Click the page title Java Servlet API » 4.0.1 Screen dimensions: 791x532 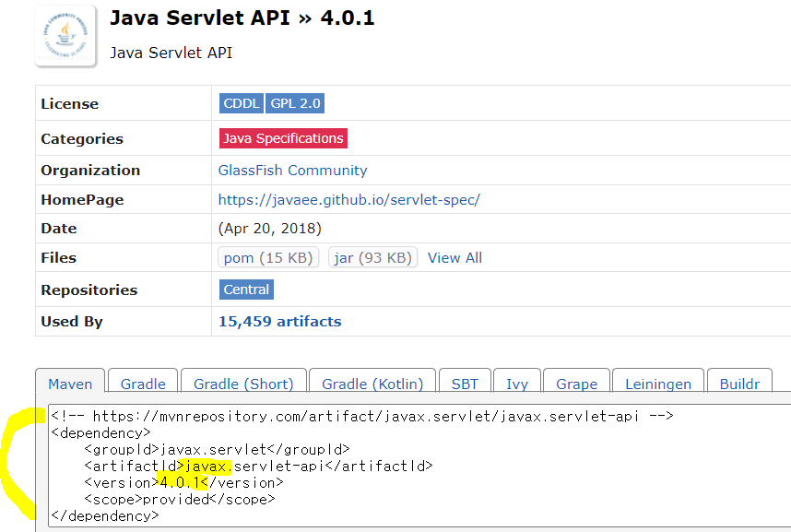click(242, 18)
